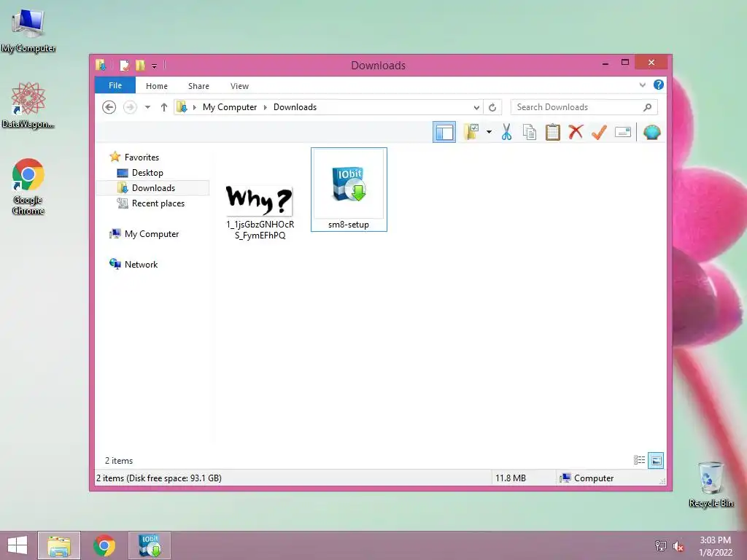The width and height of the screenshot is (747, 560).
Task: Select the Why? image file thumbnail
Action: 259,200
